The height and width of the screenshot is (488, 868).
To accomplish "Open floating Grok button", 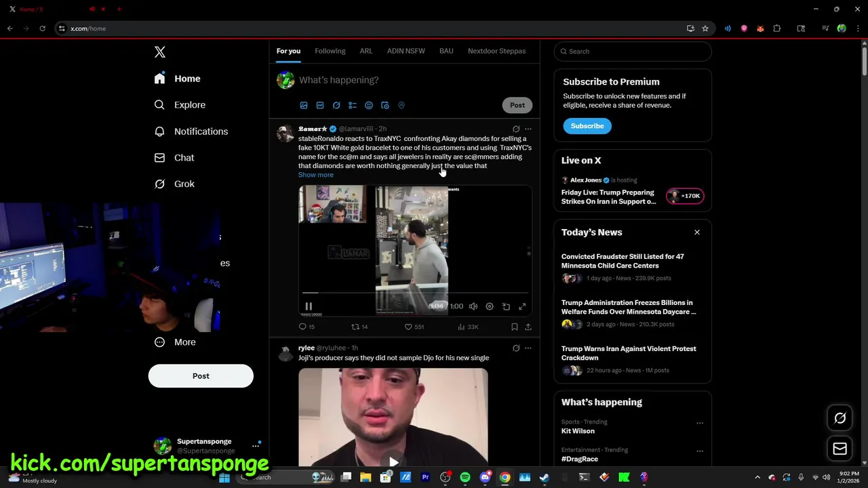I will (840, 418).
